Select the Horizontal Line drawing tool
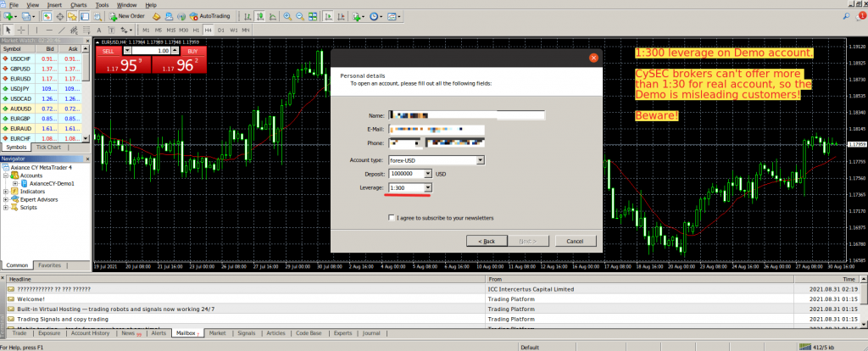Viewport: 868px width, 351px height. tap(49, 30)
